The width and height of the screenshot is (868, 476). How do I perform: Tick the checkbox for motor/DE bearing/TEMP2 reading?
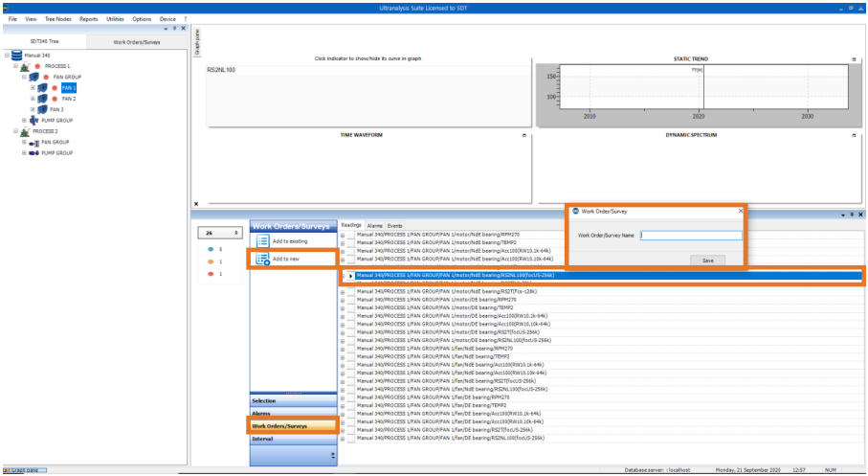[x=350, y=307]
